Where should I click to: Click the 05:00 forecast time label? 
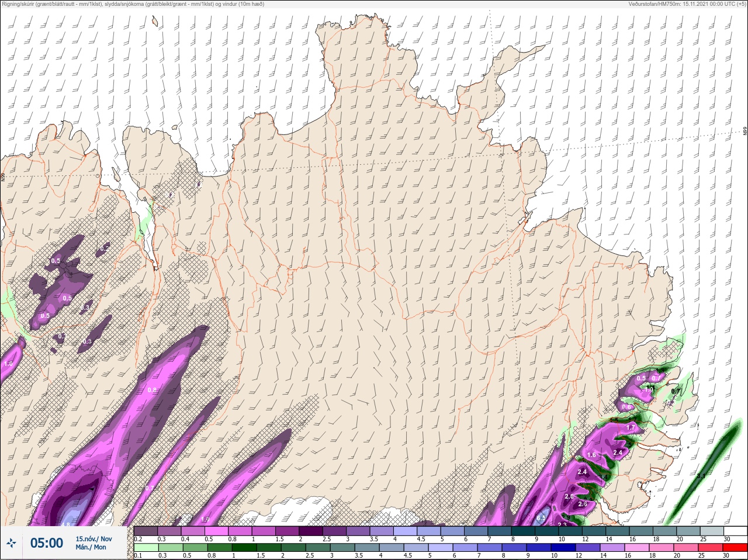pos(47,543)
